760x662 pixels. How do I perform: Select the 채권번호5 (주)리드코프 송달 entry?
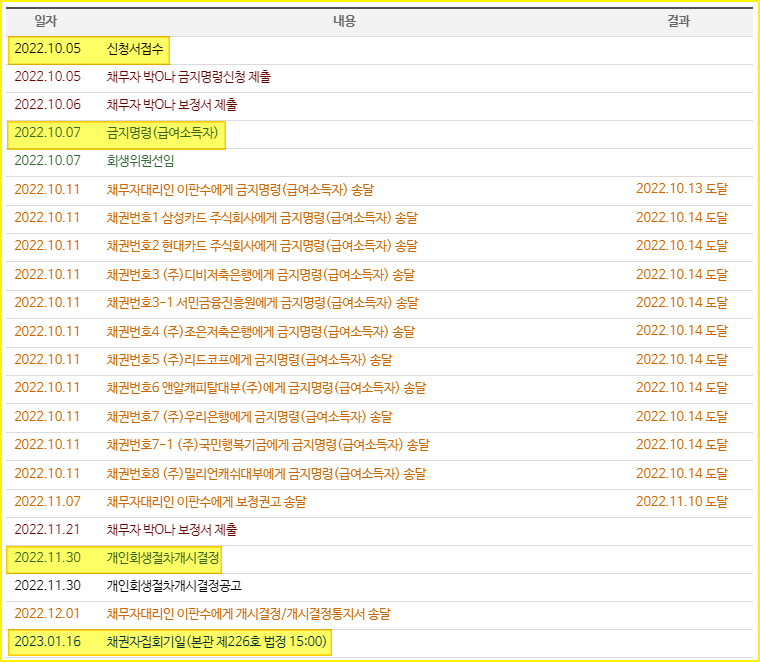click(x=249, y=360)
